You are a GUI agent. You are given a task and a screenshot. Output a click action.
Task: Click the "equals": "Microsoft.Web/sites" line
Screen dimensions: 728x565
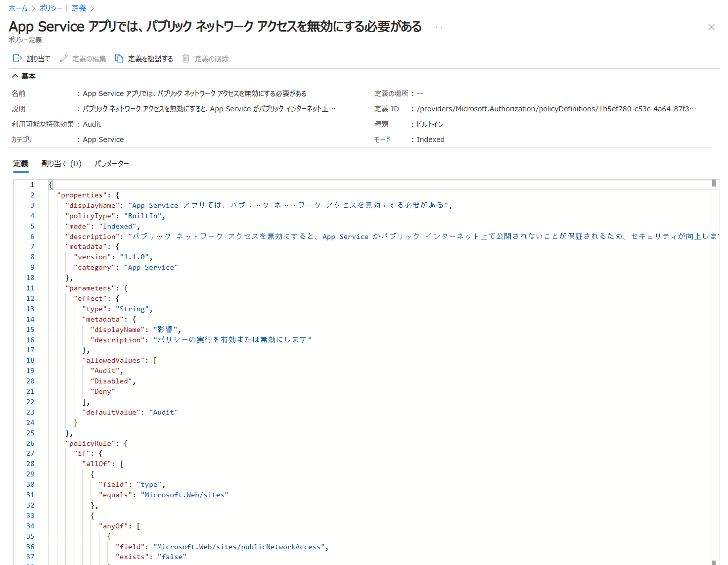tap(164, 495)
